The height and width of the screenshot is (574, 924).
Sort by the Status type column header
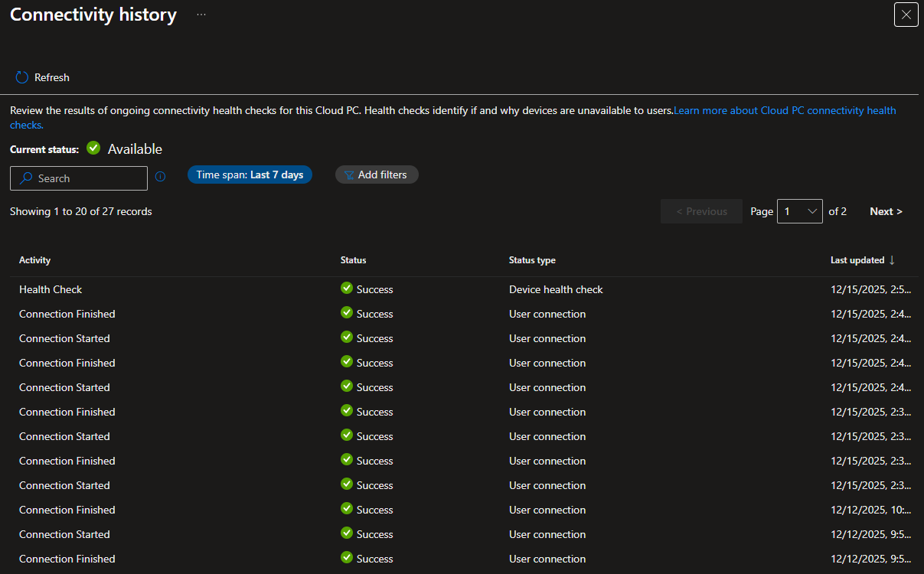click(532, 260)
